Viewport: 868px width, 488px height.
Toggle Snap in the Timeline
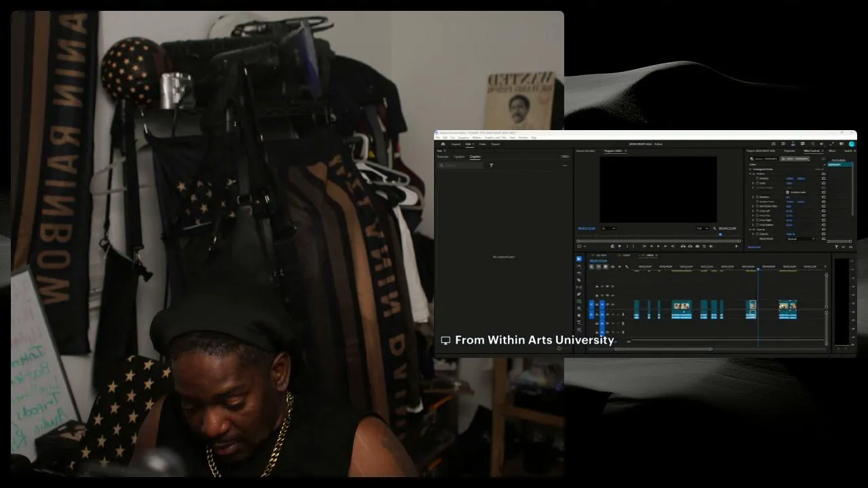tap(598, 267)
